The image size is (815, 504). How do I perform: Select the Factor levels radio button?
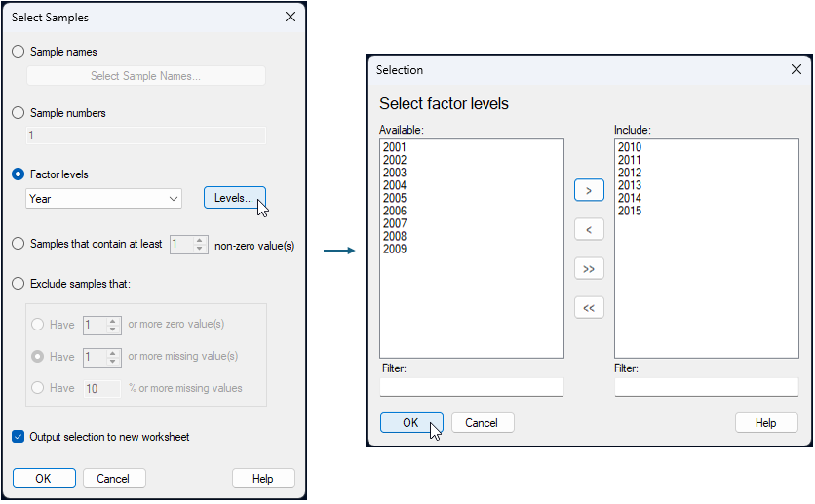pos(19,174)
